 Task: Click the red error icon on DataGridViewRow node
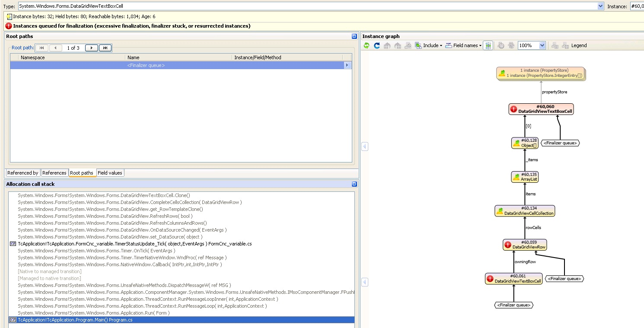508,245
